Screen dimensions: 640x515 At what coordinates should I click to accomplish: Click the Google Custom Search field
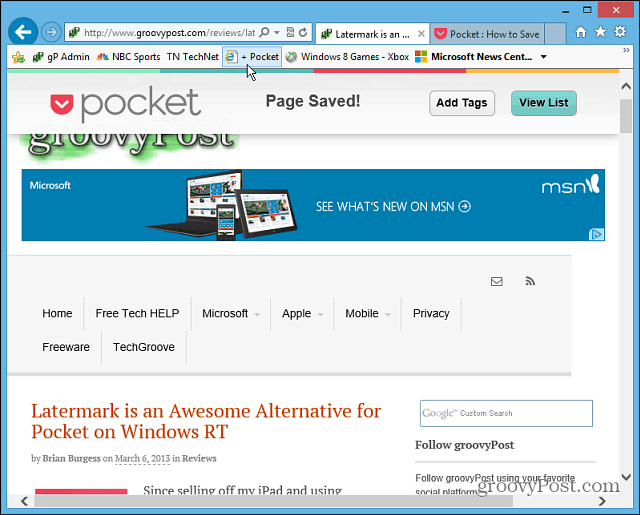[x=506, y=413]
